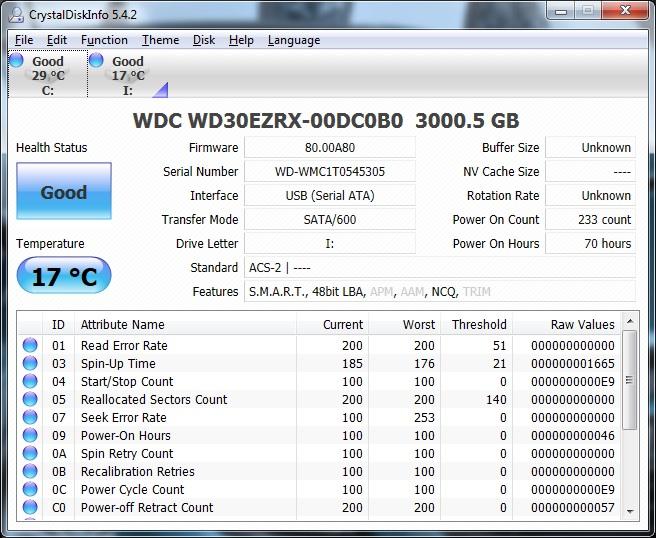Select the Start/Stop Count attribute row
This screenshot has height=538, width=656.
tap(319, 382)
